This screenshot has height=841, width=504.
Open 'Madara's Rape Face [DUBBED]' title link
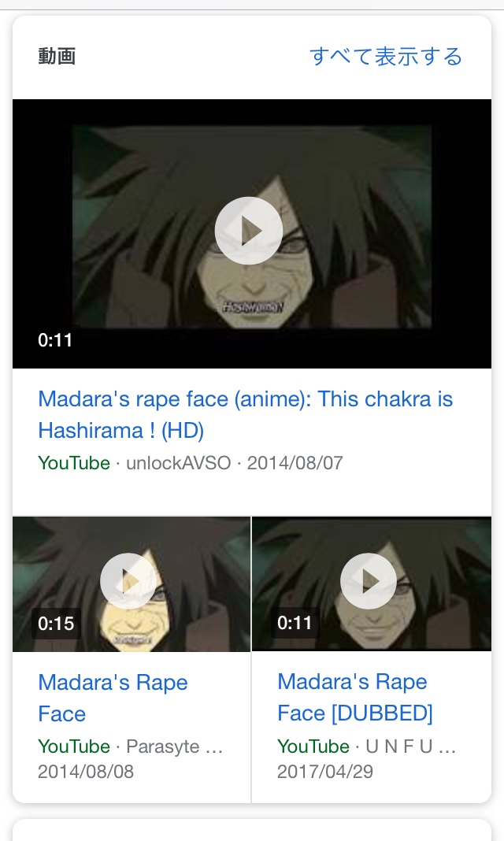pos(354,697)
